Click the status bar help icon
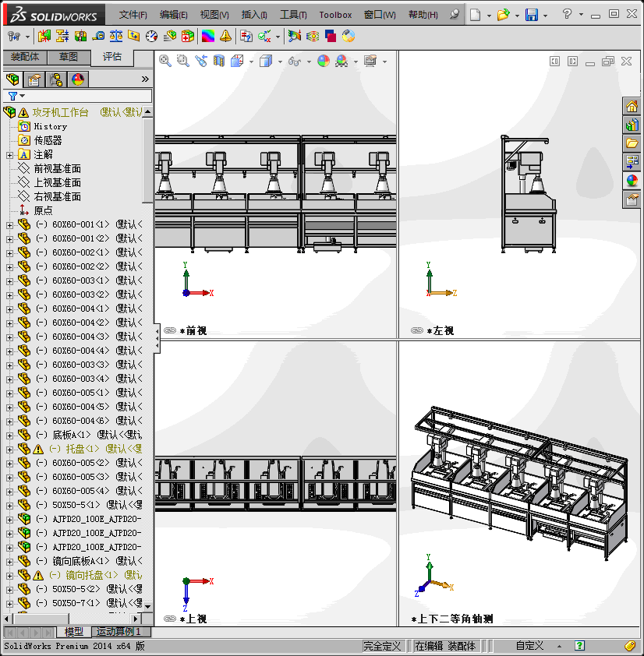 (x=580, y=646)
